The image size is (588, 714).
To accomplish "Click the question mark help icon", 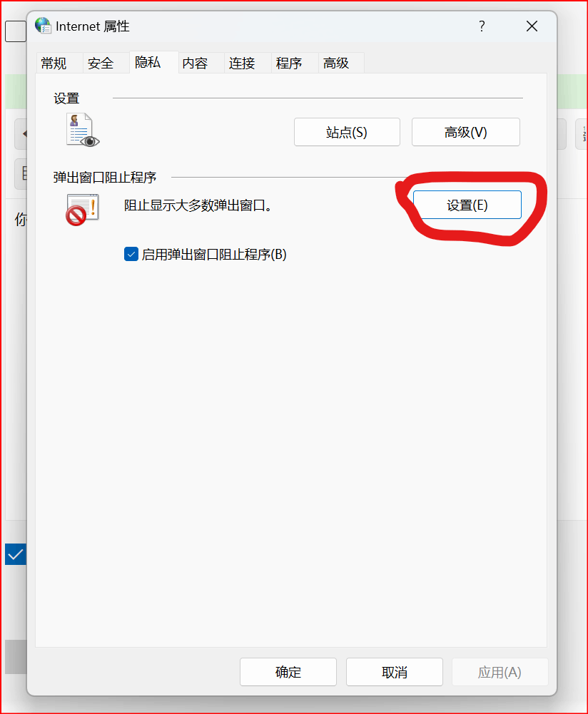I will coord(482,26).
